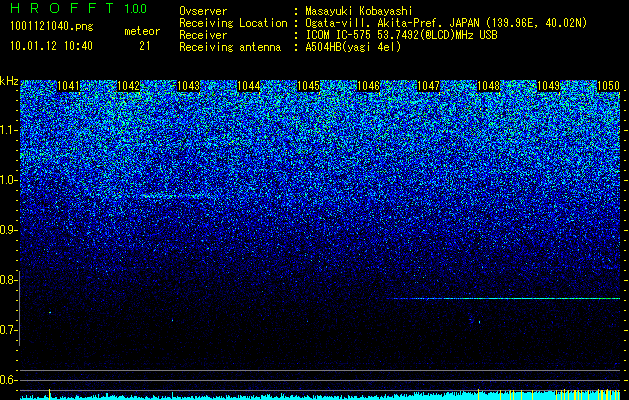The width and height of the screenshot is (629, 400).
Task: Click the meteor count value 21
Action: click(145, 46)
